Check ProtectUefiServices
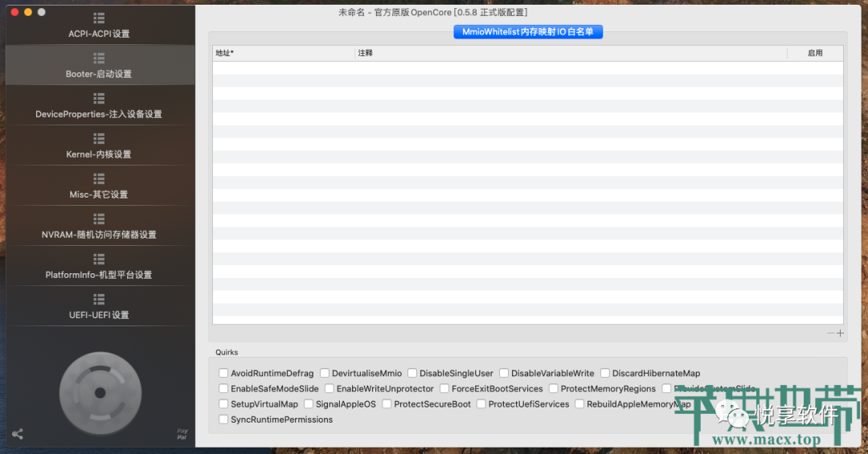Screen dimensions: 868x454 coord(481,404)
